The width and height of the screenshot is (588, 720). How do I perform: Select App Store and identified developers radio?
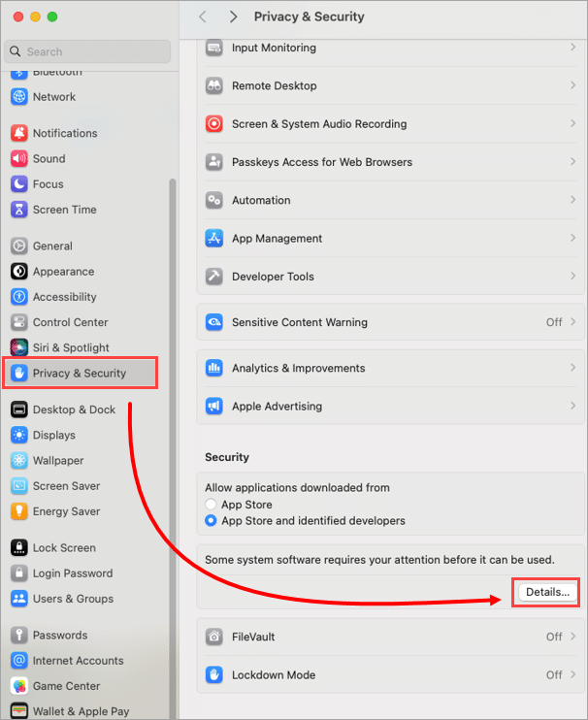pyautogui.click(x=211, y=521)
